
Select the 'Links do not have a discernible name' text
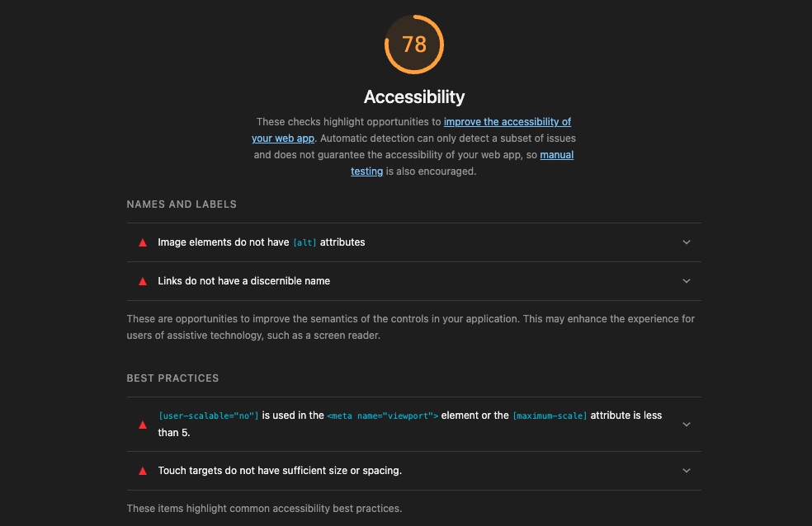click(243, 281)
